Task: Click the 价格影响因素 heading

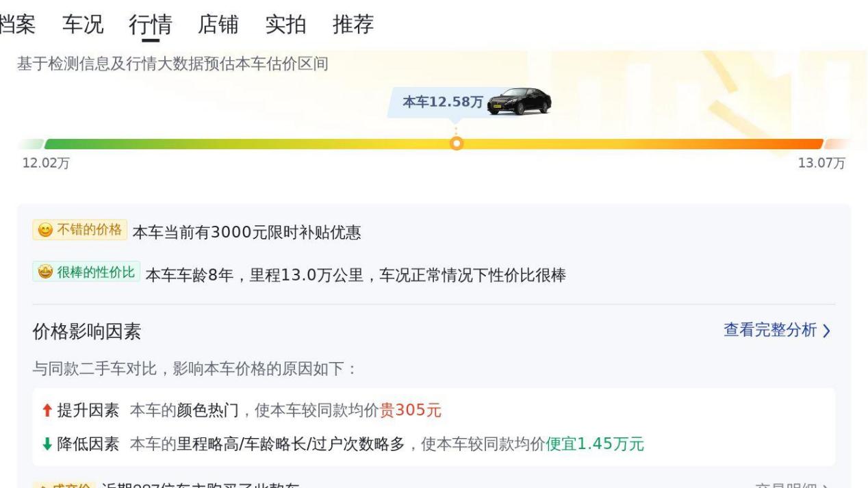Action: point(87,332)
